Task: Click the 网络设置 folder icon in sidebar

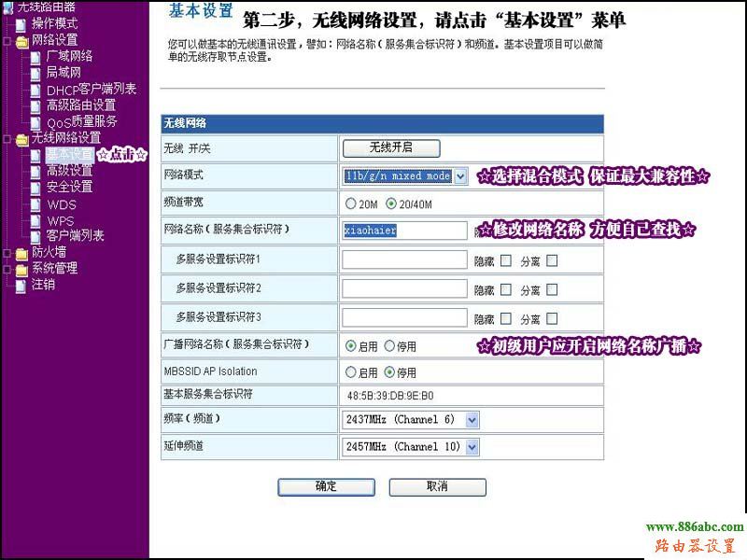Action: [x=20, y=38]
